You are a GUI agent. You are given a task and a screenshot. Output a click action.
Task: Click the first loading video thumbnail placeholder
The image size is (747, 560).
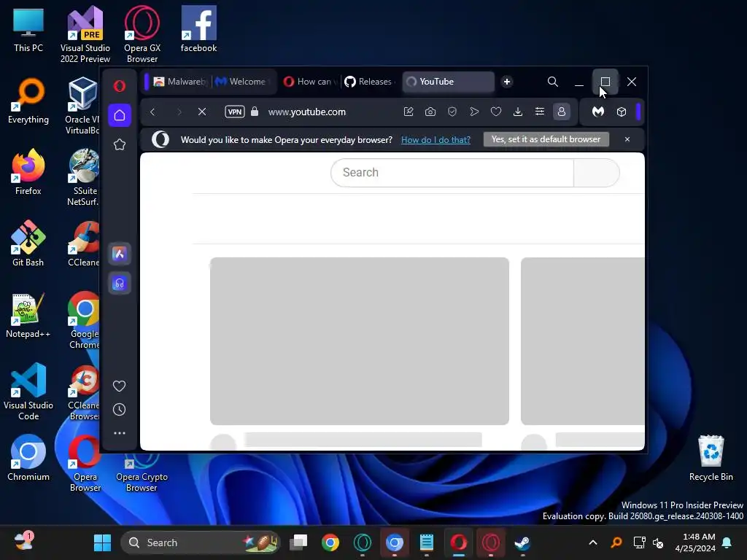(x=359, y=341)
